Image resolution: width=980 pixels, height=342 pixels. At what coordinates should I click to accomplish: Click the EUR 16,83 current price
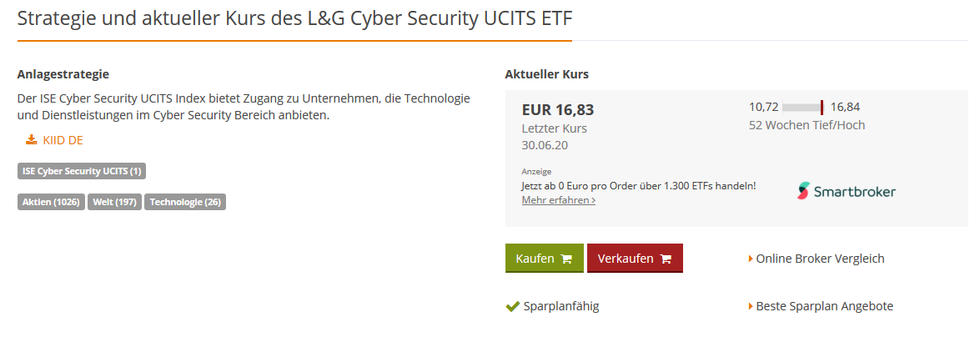(x=557, y=109)
